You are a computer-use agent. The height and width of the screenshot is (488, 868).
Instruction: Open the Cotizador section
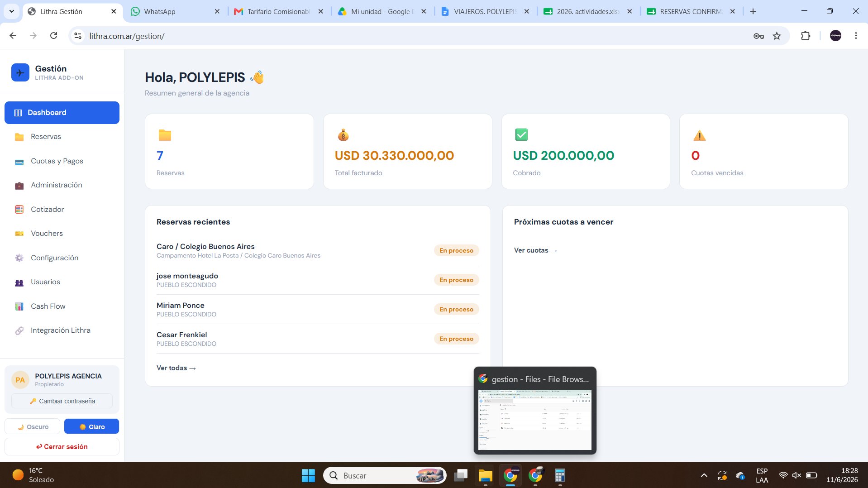62,210
